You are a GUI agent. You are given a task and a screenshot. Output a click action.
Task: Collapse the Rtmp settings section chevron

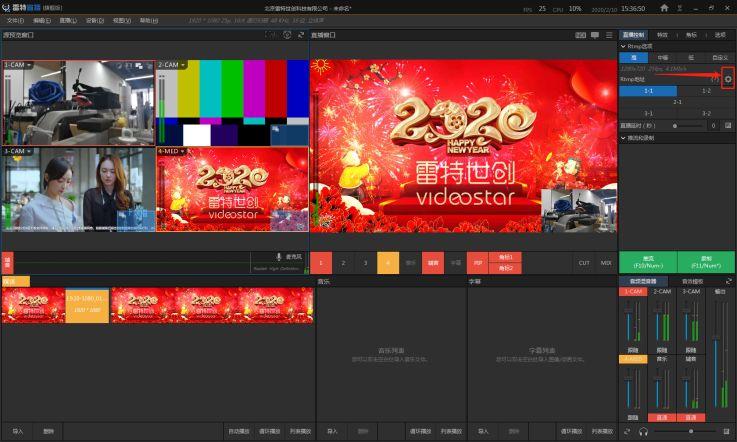click(x=623, y=47)
